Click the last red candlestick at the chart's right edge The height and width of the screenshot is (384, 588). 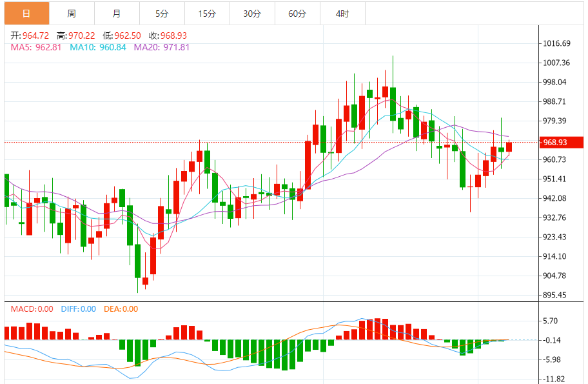(x=509, y=147)
